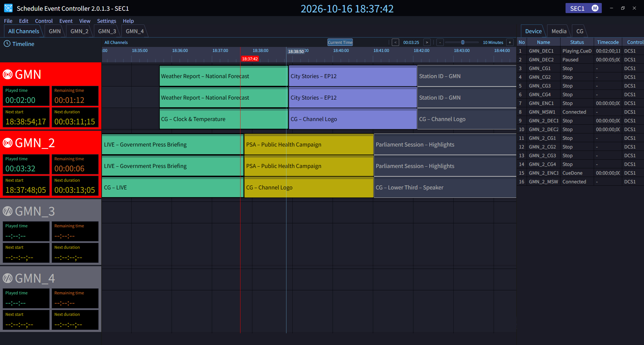Click the Timeline clock icon
Viewport: 644px width, 345px height.
pos(7,44)
